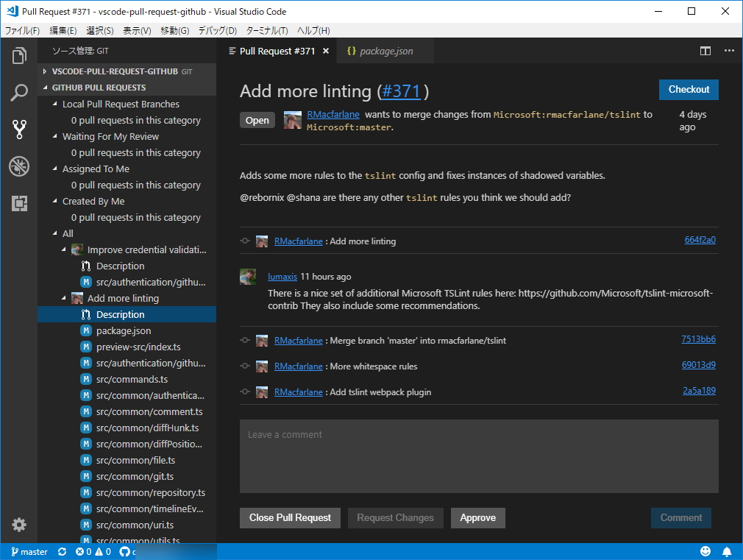Image resolution: width=743 pixels, height=560 pixels.
Task: Open the ターミナル(T) menu
Action: point(267,30)
